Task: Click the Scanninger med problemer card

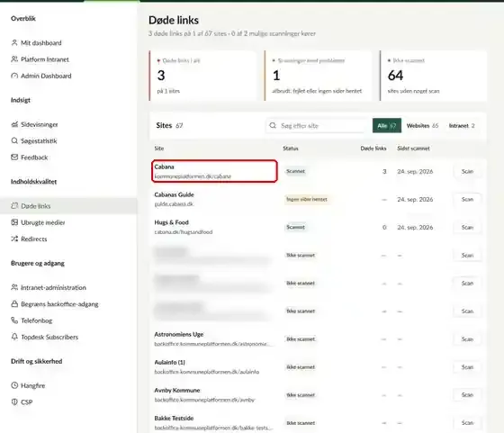Action: (319, 76)
